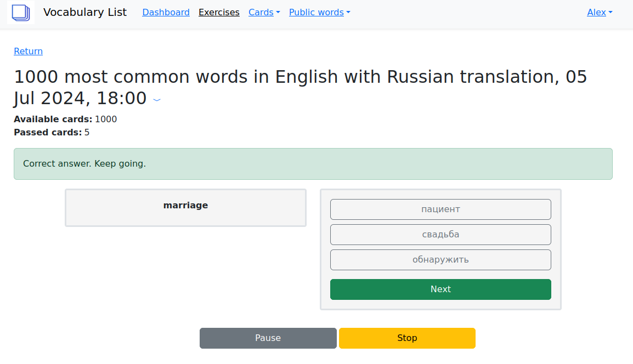The width and height of the screenshot is (633, 364).
Task: Click the Return link
Action: (28, 51)
